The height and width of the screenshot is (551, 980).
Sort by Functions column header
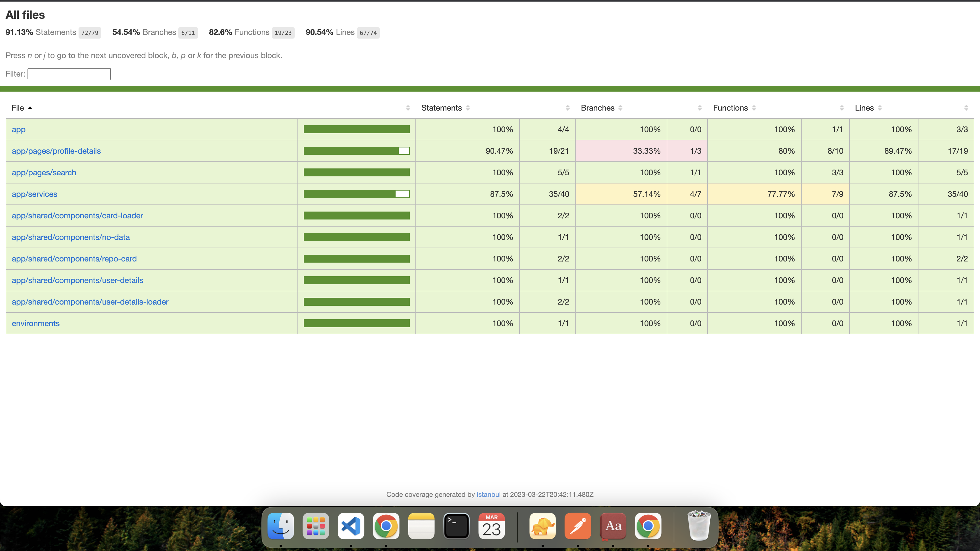point(730,108)
